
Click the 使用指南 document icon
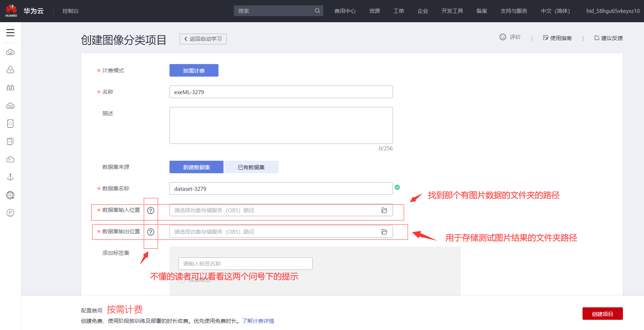pos(546,38)
